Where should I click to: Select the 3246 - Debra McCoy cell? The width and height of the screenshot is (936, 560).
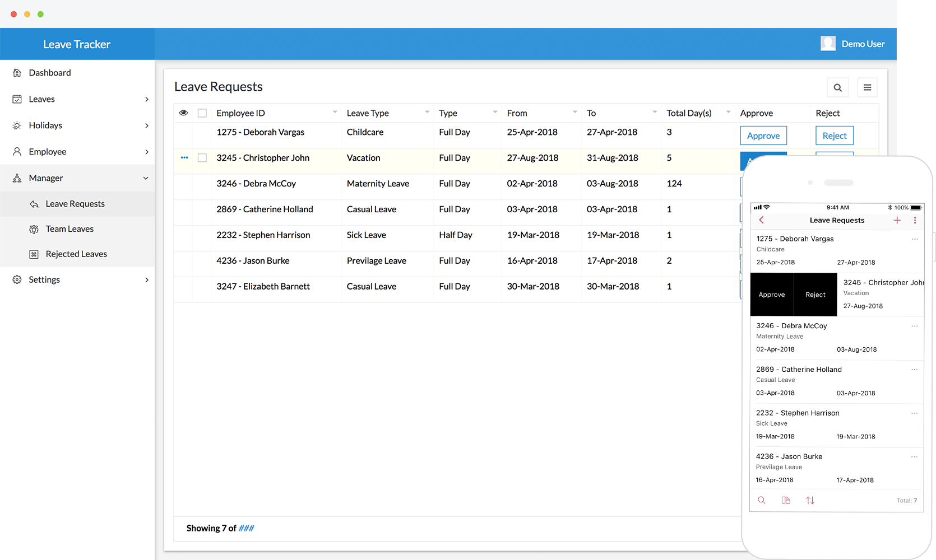pos(256,184)
